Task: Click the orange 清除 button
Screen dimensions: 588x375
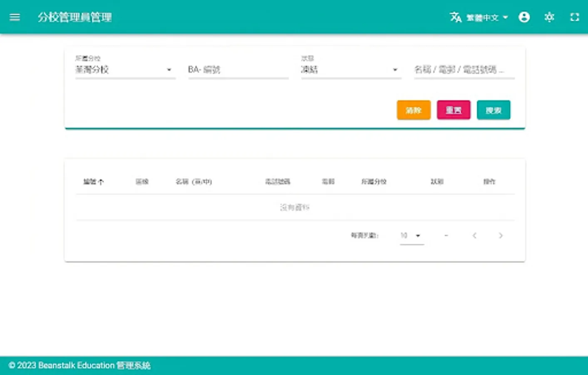Action: point(414,110)
